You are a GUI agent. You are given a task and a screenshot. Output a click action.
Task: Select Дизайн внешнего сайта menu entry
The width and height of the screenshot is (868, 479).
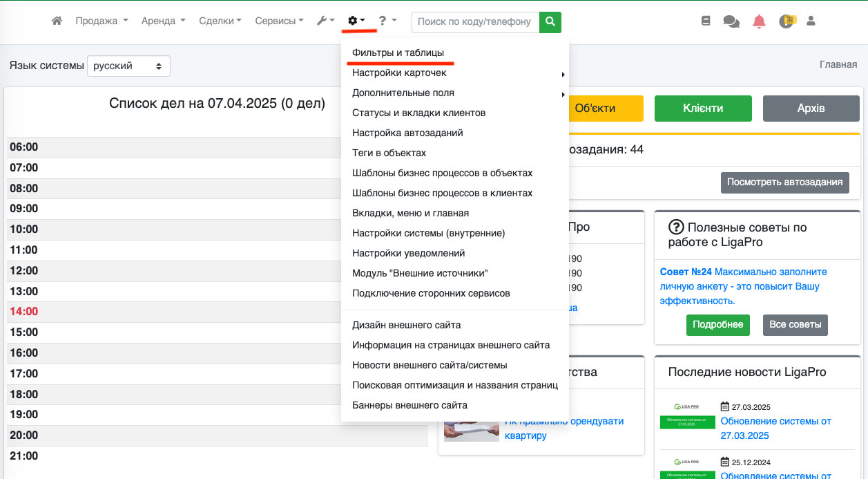(406, 325)
